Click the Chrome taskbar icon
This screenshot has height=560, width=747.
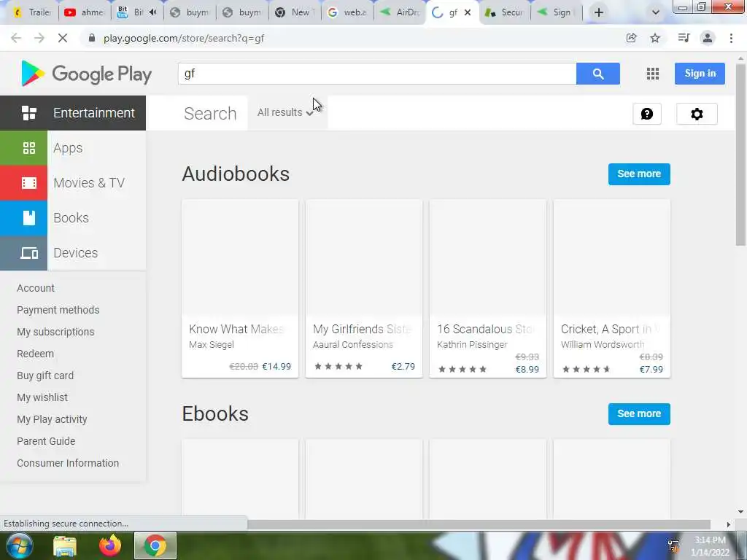pyautogui.click(x=155, y=545)
